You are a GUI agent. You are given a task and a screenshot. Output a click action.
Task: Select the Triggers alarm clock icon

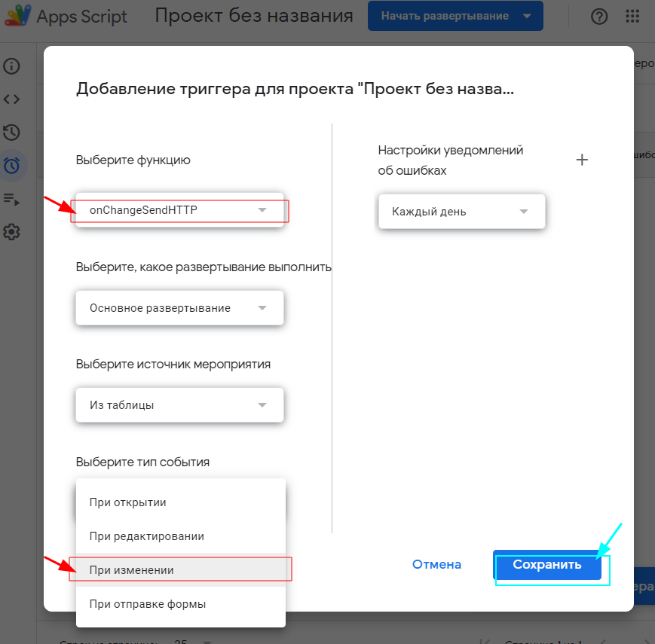click(11, 166)
